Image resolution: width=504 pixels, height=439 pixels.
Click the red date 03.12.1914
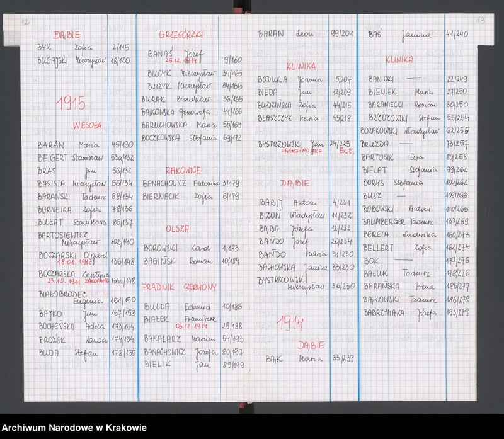click(x=192, y=326)
